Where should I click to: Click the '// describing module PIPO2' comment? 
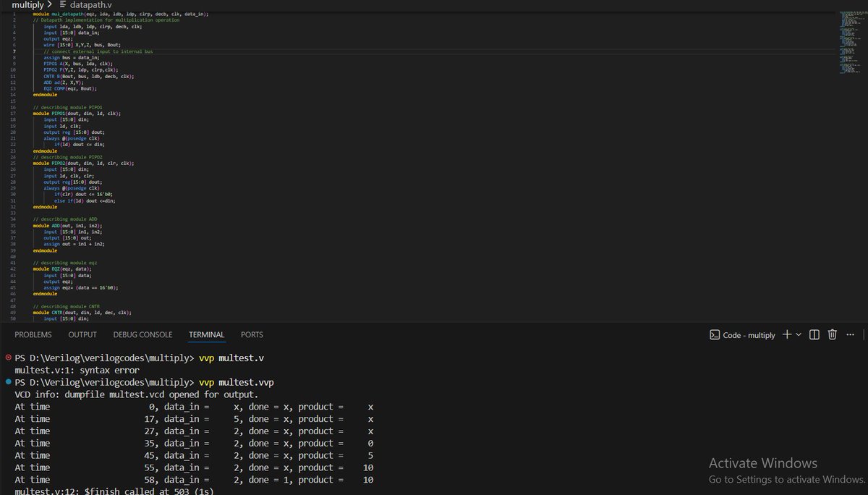point(67,157)
